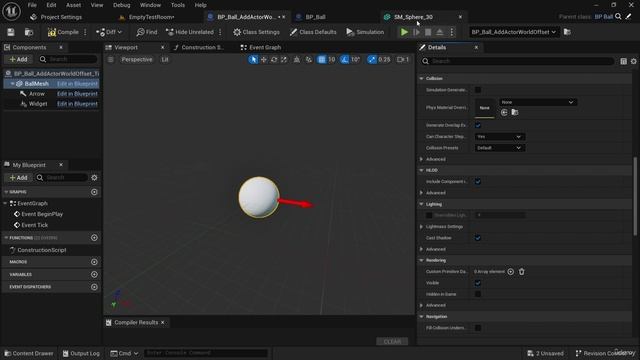Toggle Include Component in HLOD checkbox
Viewport: 640px width, 360px height.
(x=478, y=182)
